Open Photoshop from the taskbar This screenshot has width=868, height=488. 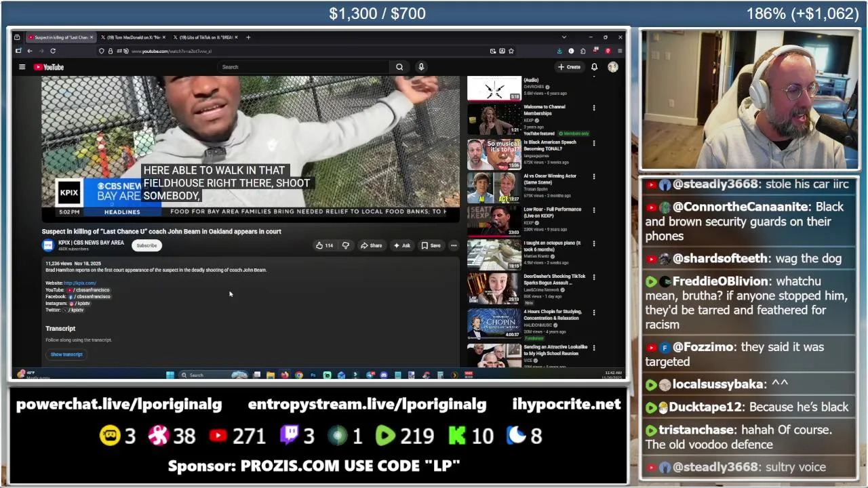point(313,375)
